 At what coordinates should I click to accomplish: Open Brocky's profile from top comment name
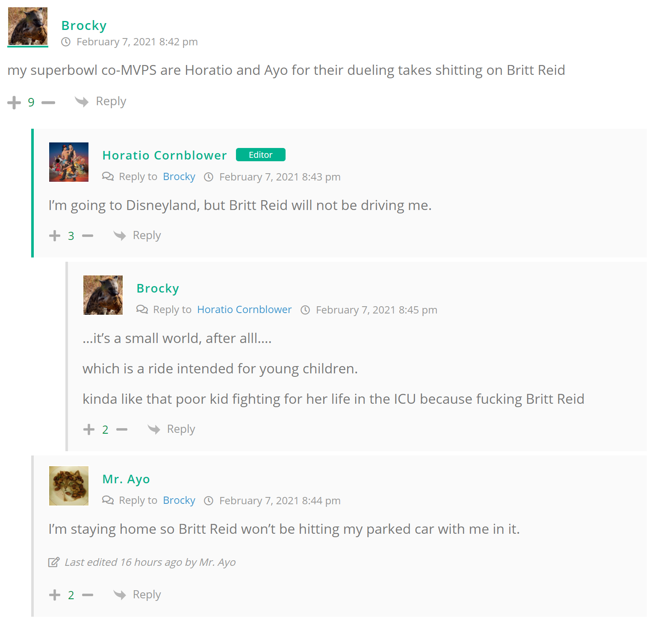pyautogui.click(x=84, y=26)
